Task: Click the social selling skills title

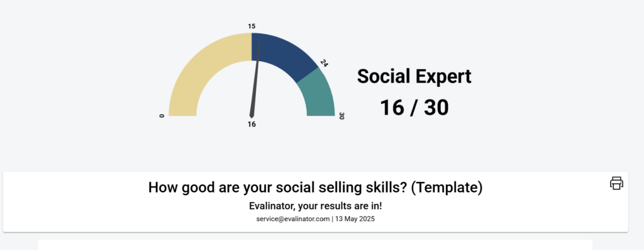Action: pyautogui.click(x=316, y=188)
